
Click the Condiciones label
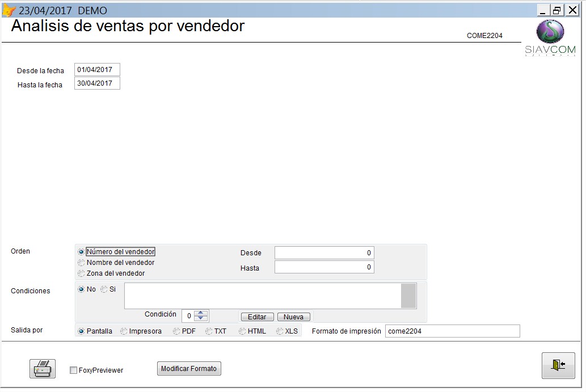point(30,290)
